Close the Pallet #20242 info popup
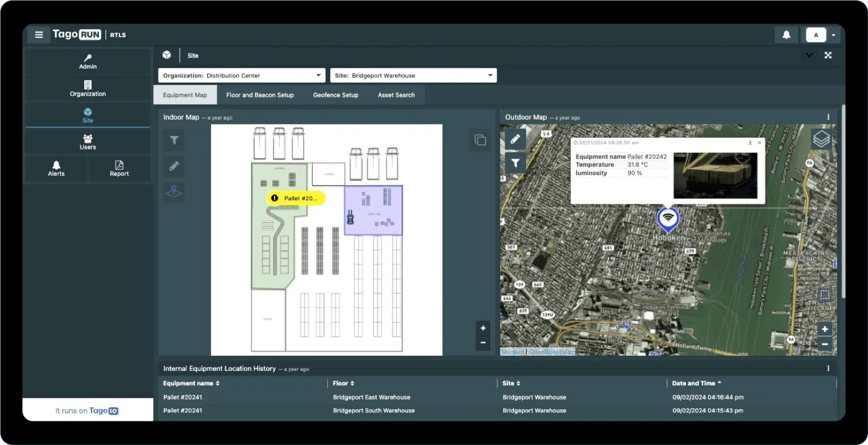This screenshot has height=445, width=868. pos(759,143)
